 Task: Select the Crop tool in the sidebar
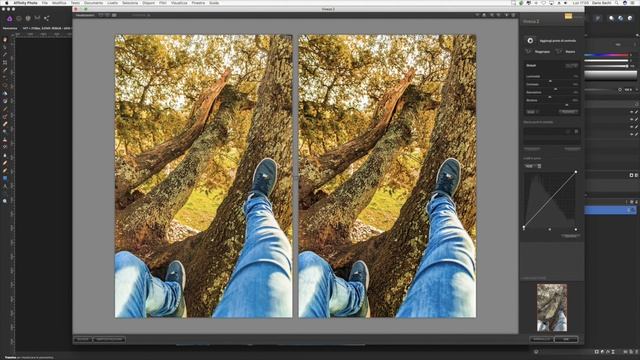click(x=5, y=62)
